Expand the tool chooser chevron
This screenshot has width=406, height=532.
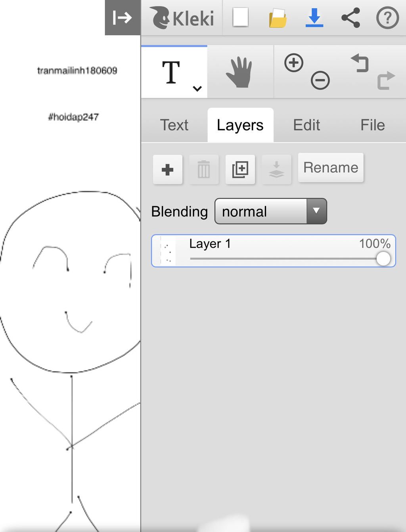click(x=197, y=88)
